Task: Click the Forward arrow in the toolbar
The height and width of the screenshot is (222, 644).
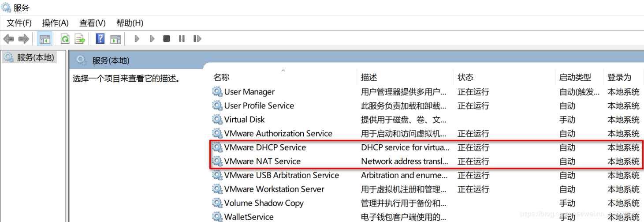Action: [23, 39]
